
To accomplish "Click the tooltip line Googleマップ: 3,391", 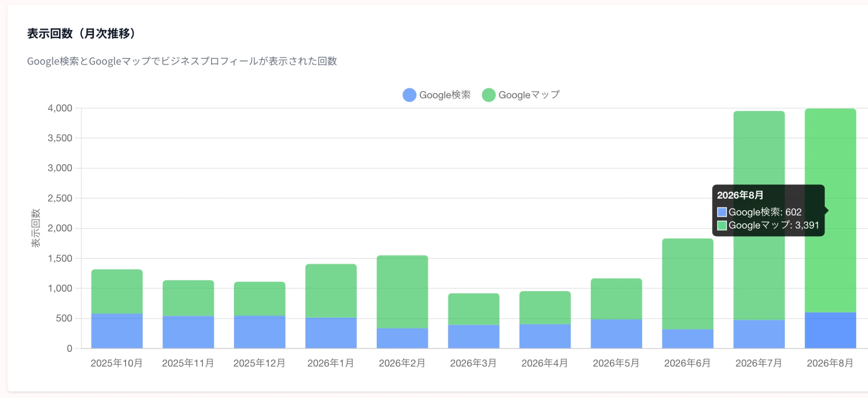I will [x=768, y=225].
